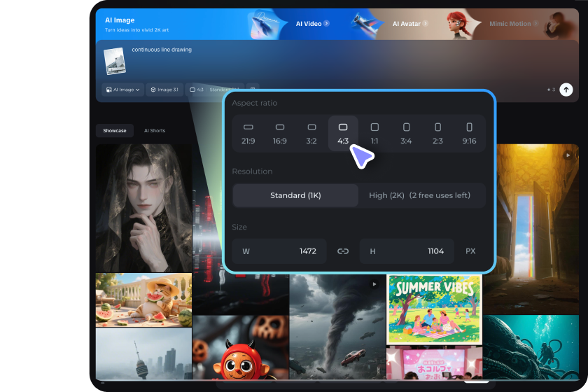Open the AI Image mode dropdown
Screen dimensions: 588x392
point(122,90)
